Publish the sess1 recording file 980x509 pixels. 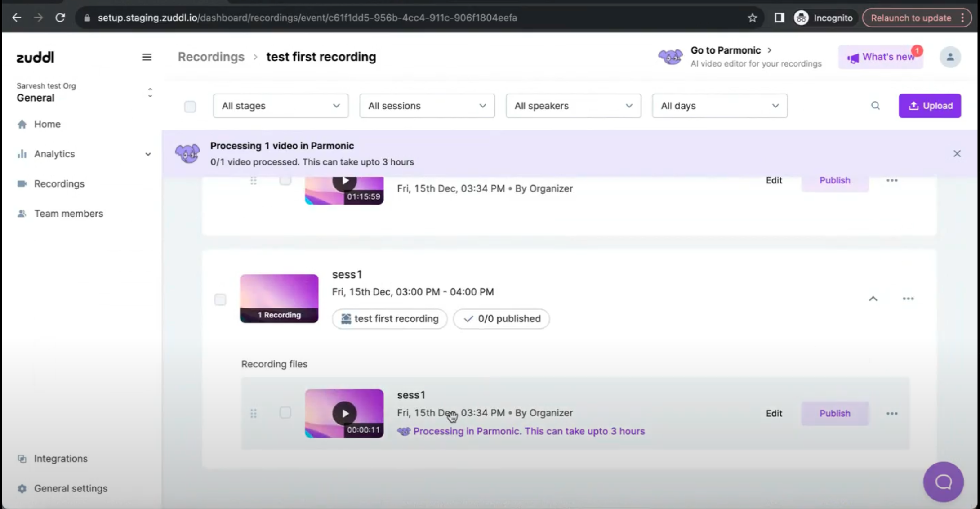[x=834, y=414]
